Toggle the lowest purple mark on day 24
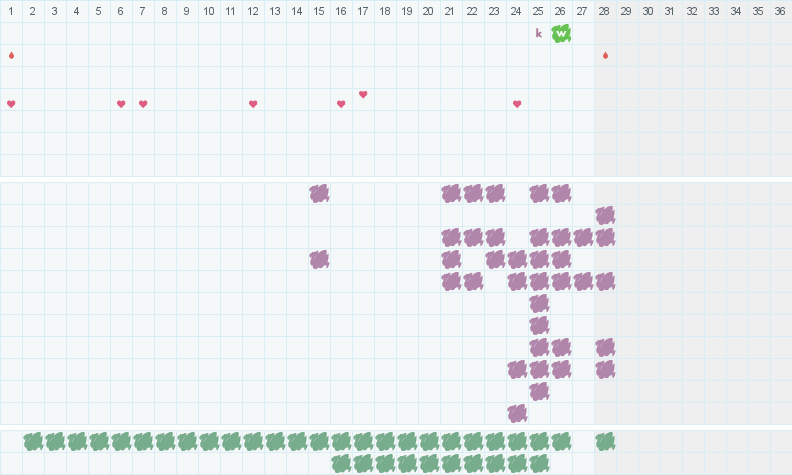Viewport: 792px width, 475px height. click(517, 413)
